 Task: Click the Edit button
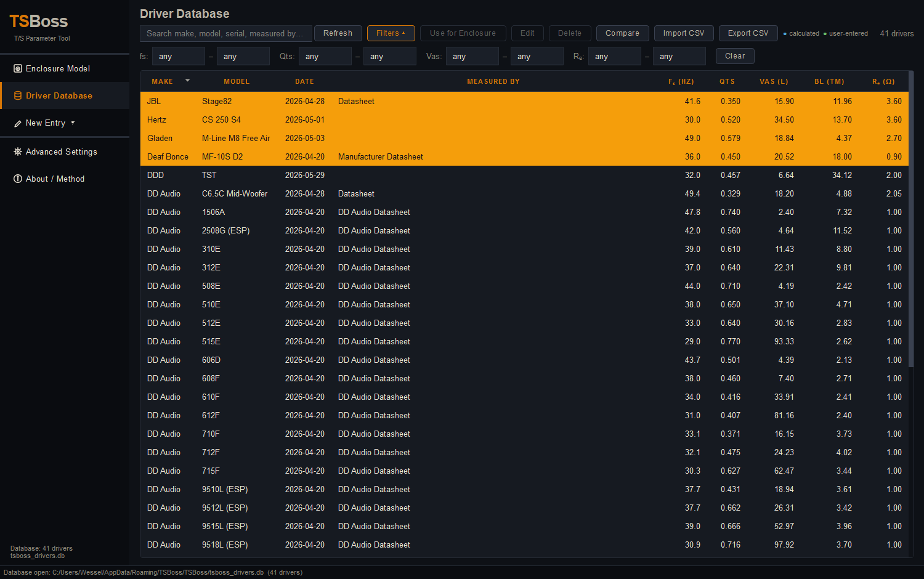(527, 33)
